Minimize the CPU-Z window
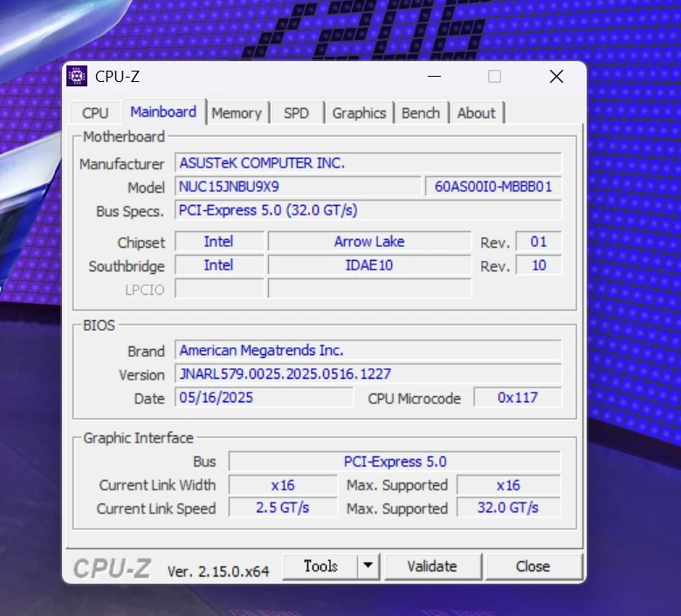Image resolution: width=681 pixels, height=616 pixels. click(434, 77)
